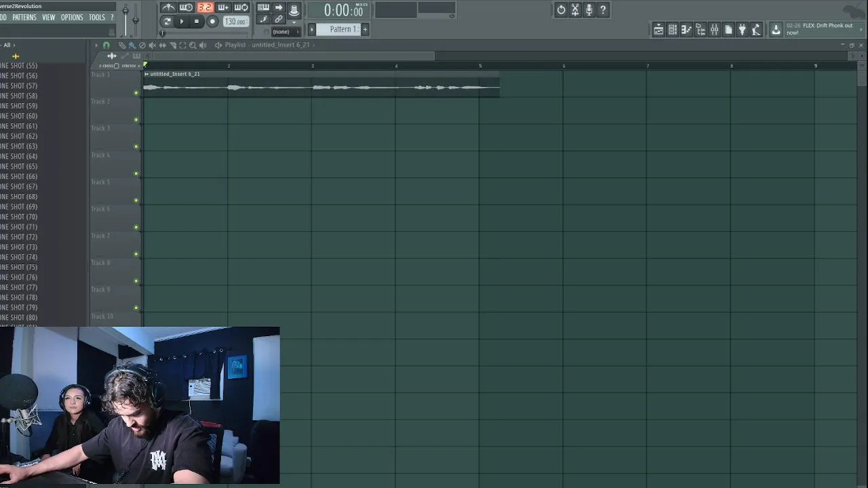Select the playlist delete tool

point(142,45)
